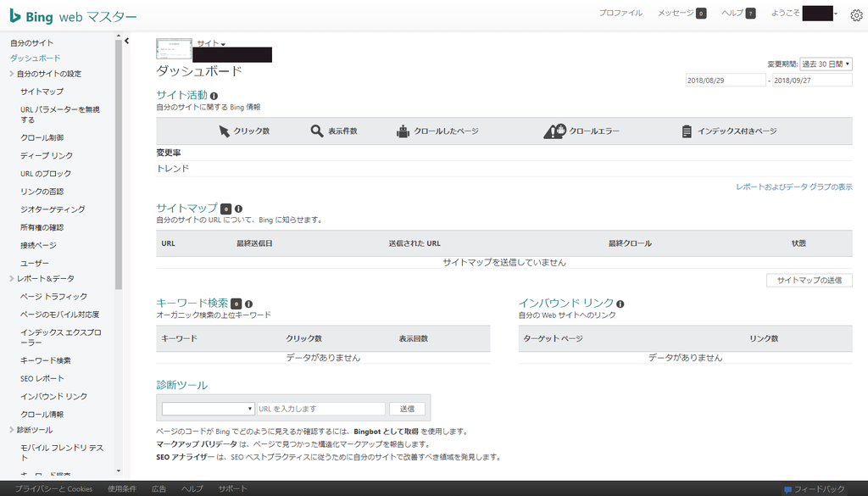Open the 変更期間 dropdown
The image size is (868, 496).
[826, 64]
